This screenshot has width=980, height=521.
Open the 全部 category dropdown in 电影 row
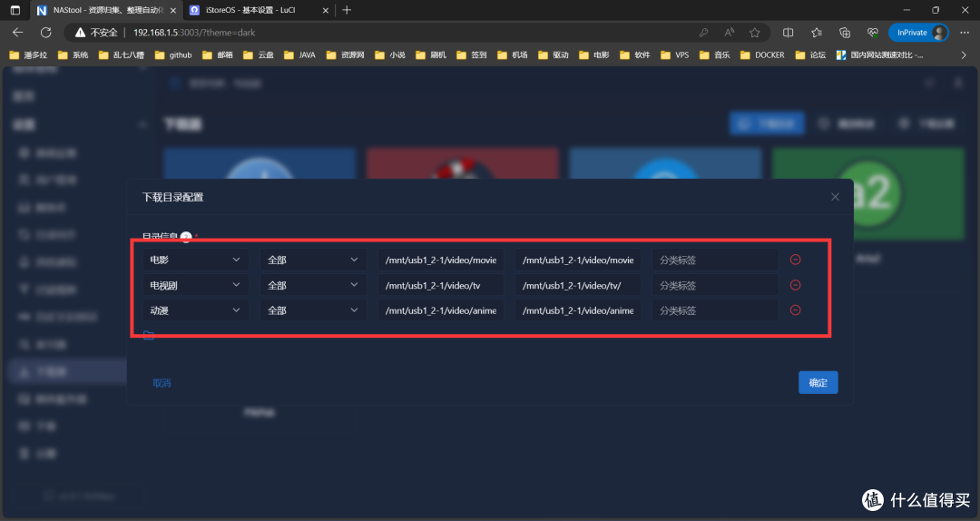coord(313,260)
